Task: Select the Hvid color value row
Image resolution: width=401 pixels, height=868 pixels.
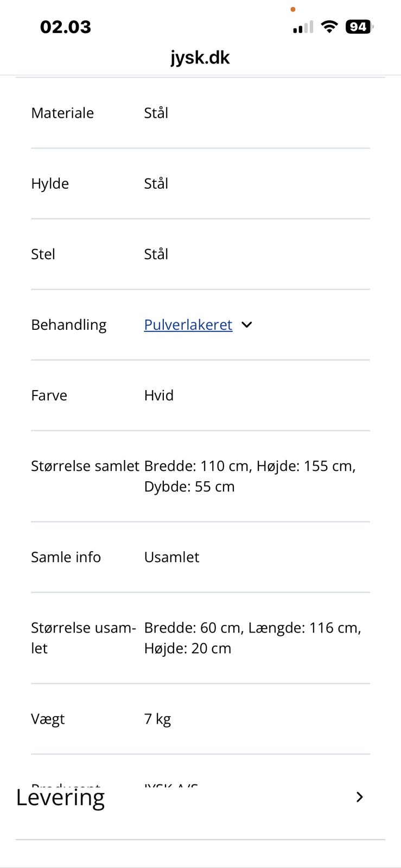Action: (x=158, y=395)
